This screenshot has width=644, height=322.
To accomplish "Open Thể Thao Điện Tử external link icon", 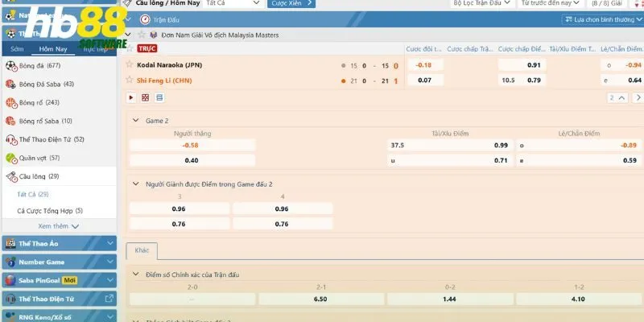I will [x=109, y=299].
